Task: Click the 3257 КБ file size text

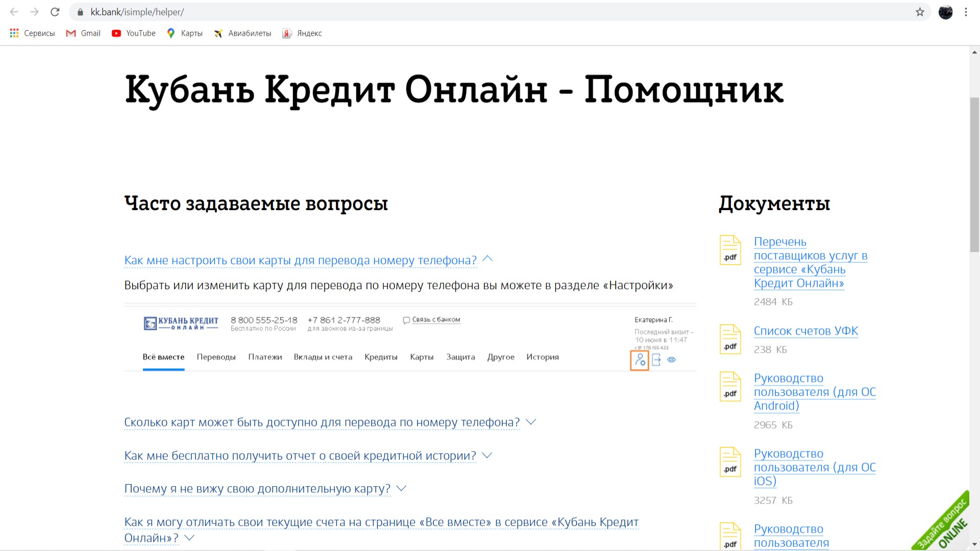Action: pos(773,500)
